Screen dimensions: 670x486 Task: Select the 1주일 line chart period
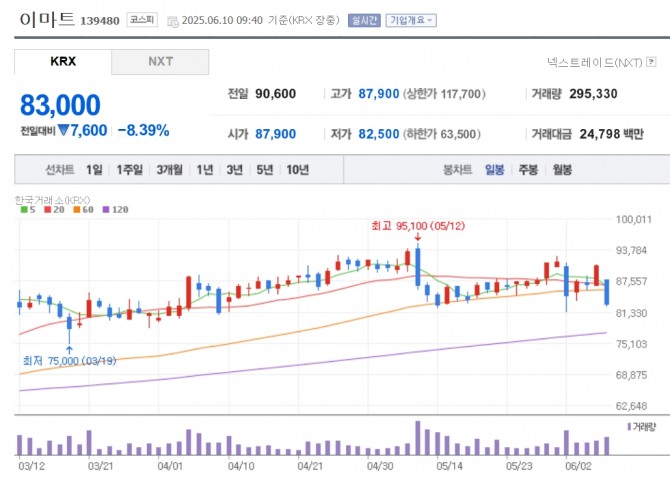[x=129, y=170]
